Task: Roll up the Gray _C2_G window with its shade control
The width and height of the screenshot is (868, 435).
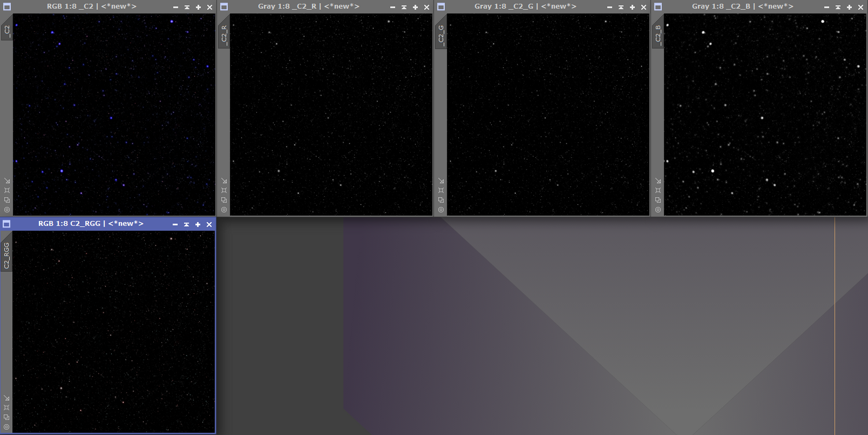Action: tap(620, 8)
